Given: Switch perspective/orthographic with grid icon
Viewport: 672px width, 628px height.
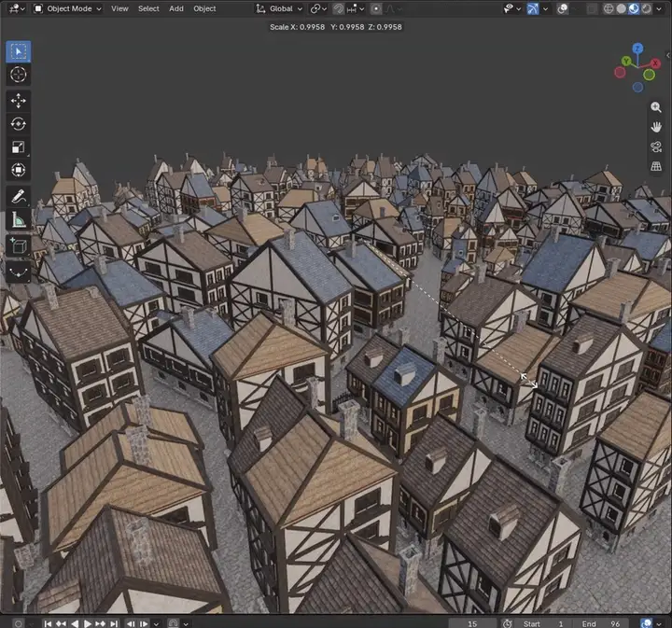Looking at the screenshot, I should (656, 166).
